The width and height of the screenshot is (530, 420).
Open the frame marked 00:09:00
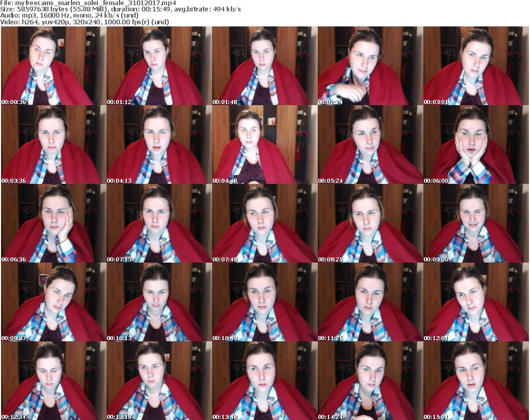(476, 224)
